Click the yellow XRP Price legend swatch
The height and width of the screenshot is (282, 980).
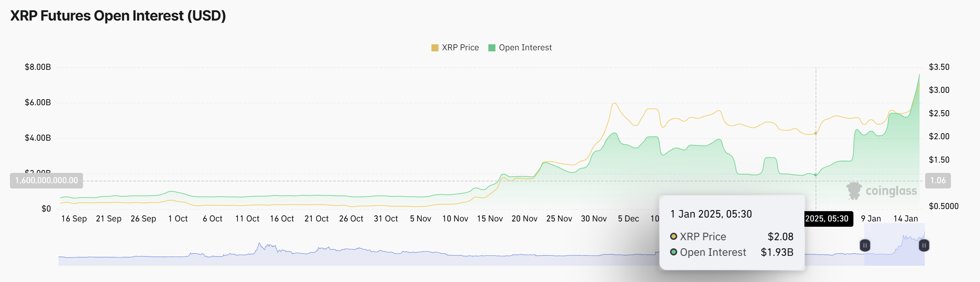(x=435, y=48)
